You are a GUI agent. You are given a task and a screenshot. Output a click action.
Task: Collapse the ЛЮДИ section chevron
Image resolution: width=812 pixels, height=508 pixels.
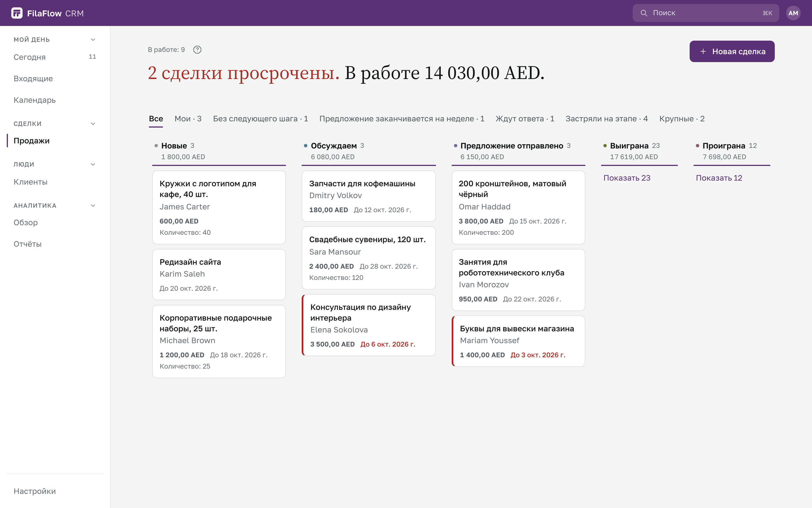pyautogui.click(x=93, y=164)
